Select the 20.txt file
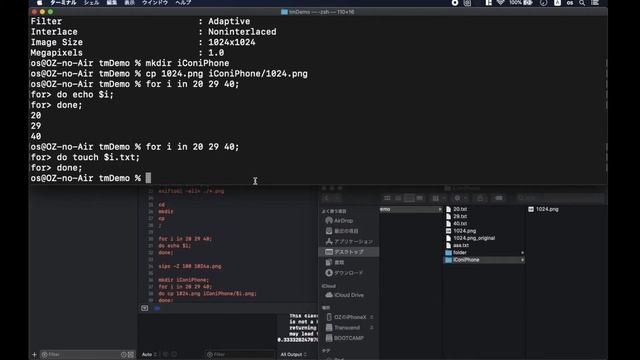 coord(456,209)
